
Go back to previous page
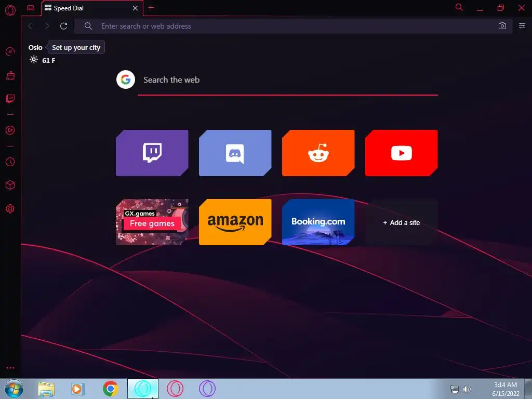point(30,26)
